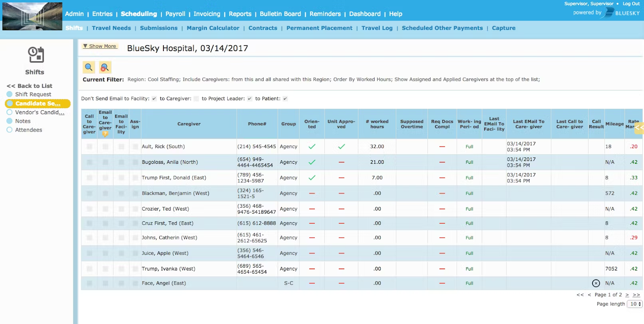
Task: Switch to the Contracts submenu
Action: (x=263, y=28)
